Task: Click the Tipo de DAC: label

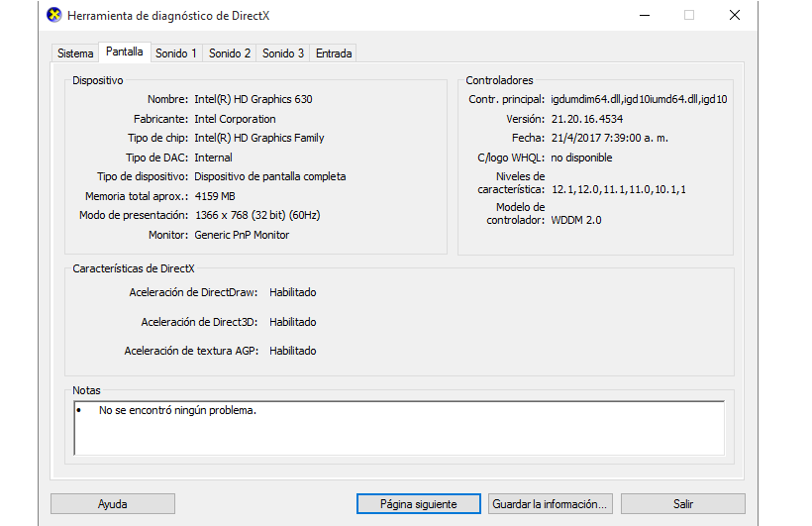Action: [156, 158]
